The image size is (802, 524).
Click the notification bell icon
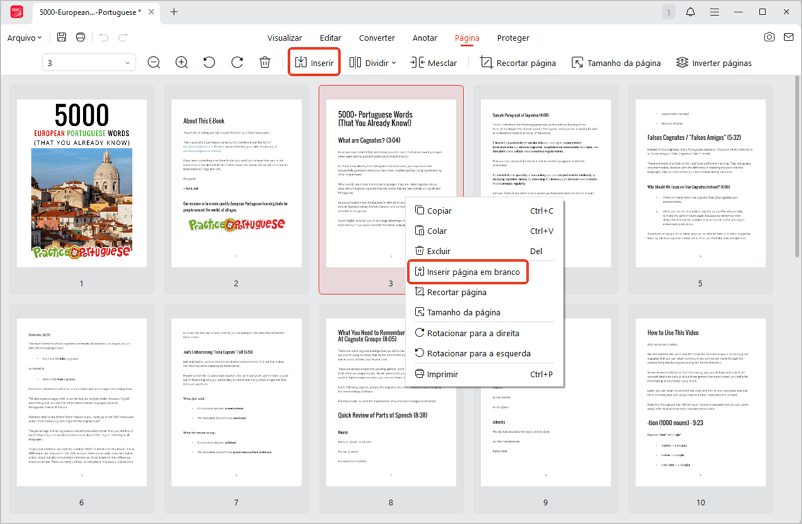tap(690, 11)
